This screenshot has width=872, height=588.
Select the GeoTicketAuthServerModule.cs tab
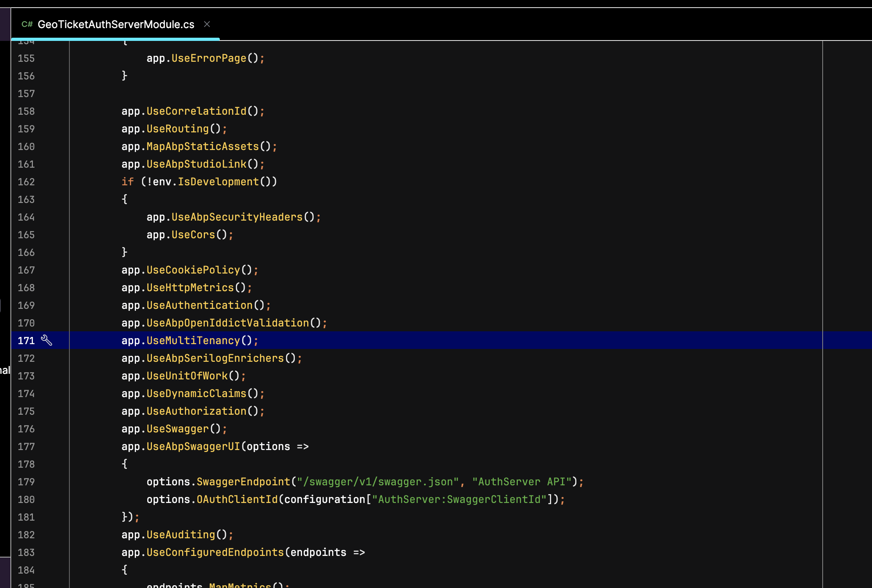point(116,24)
